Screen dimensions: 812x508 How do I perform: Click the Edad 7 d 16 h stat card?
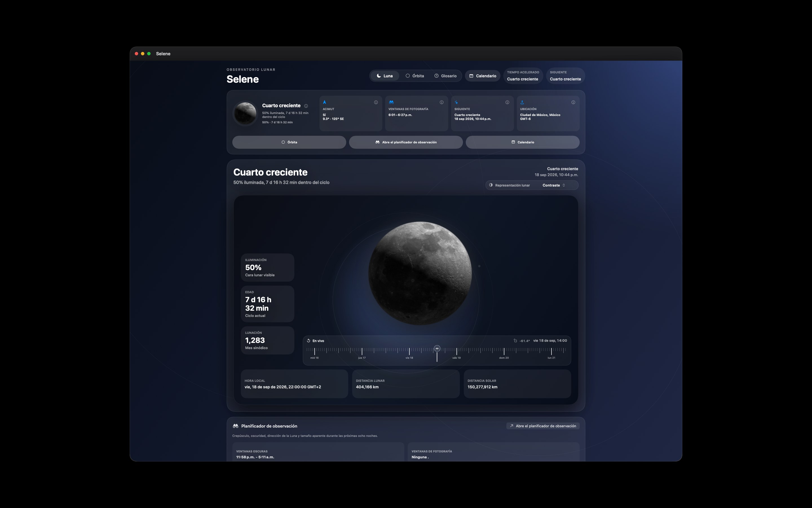[267, 304]
